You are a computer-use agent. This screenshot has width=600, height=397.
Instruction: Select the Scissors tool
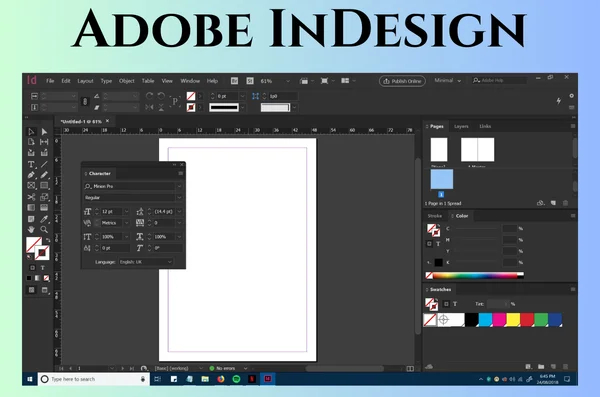[31, 197]
